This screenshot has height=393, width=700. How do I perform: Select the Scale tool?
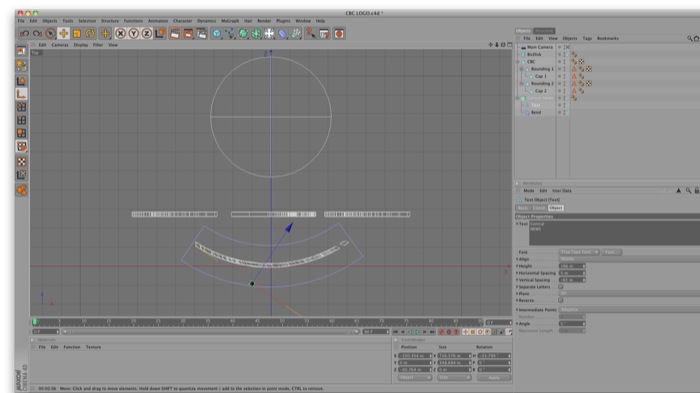tap(77, 33)
